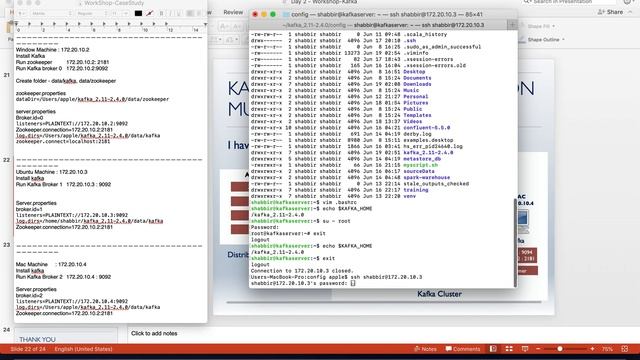640x360 pixels.
Task: Close the Terminal window with red button
Action: [255, 14]
